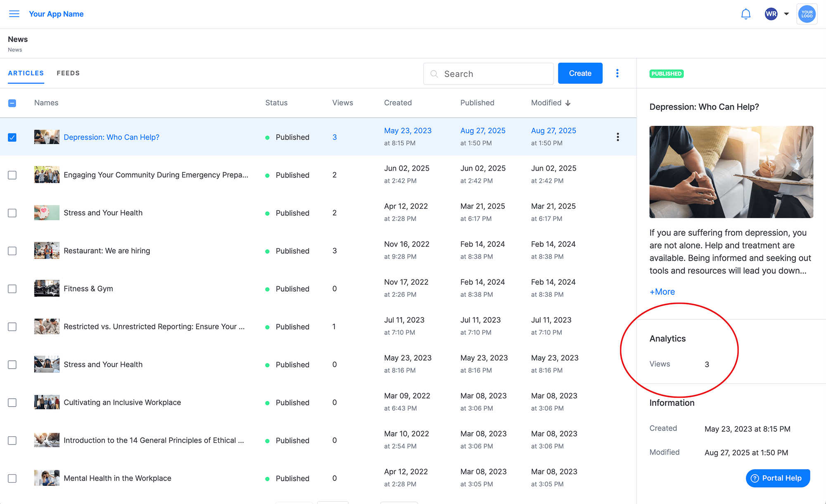This screenshot has width=826, height=504.
Task: Click the Engaging Your Community article thumbnail
Action: pos(47,175)
